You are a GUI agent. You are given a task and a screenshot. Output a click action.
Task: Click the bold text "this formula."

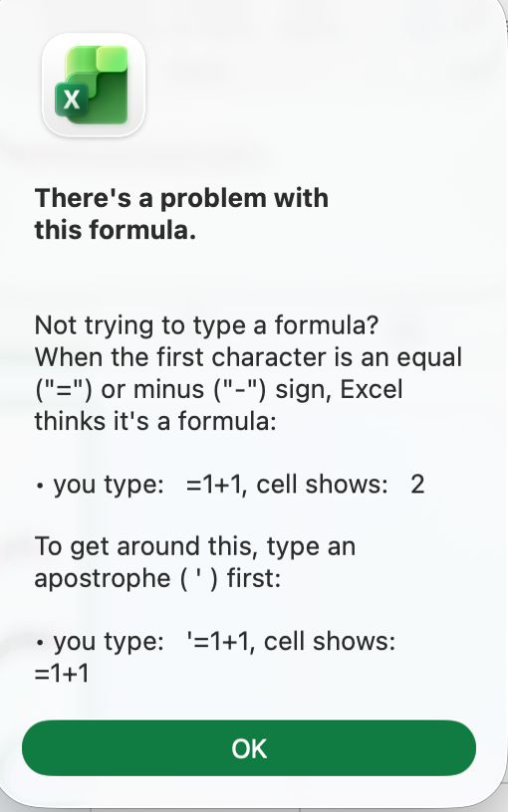[116, 230]
